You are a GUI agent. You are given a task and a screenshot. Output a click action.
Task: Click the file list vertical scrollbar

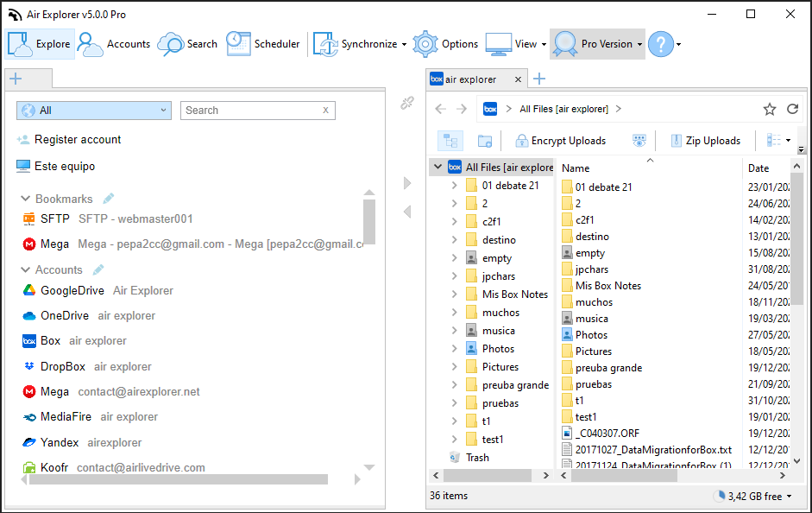coord(797,238)
